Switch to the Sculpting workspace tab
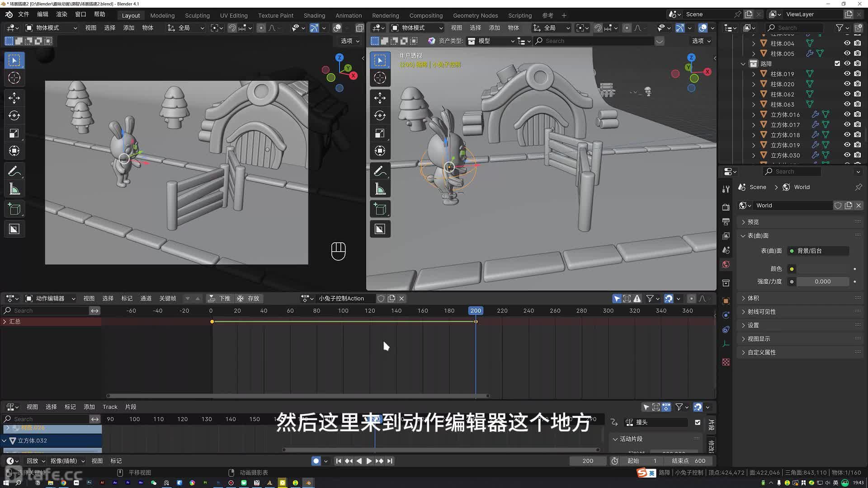868x488 pixels. coord(197,15)
